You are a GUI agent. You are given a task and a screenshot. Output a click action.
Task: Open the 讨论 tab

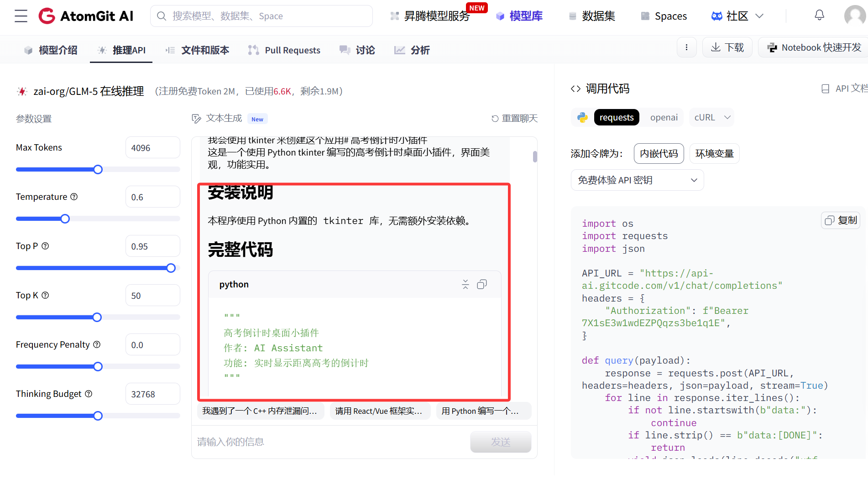(357, 50)
